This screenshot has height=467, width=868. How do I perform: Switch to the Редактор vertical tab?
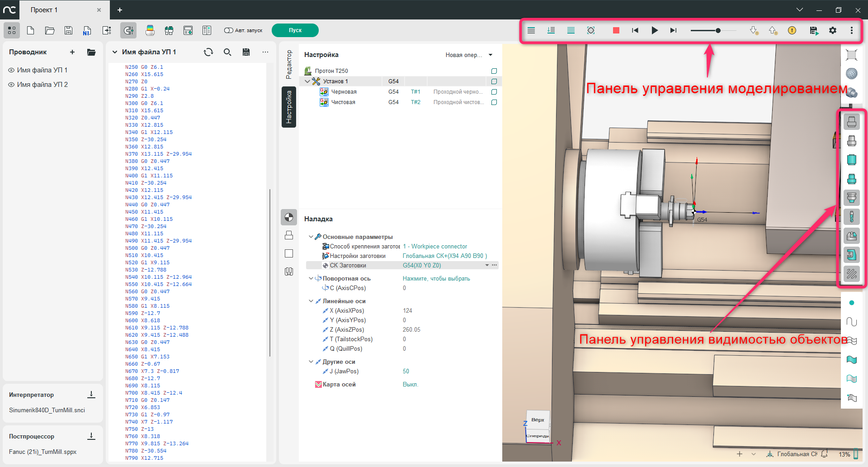(x=289, y=64)
